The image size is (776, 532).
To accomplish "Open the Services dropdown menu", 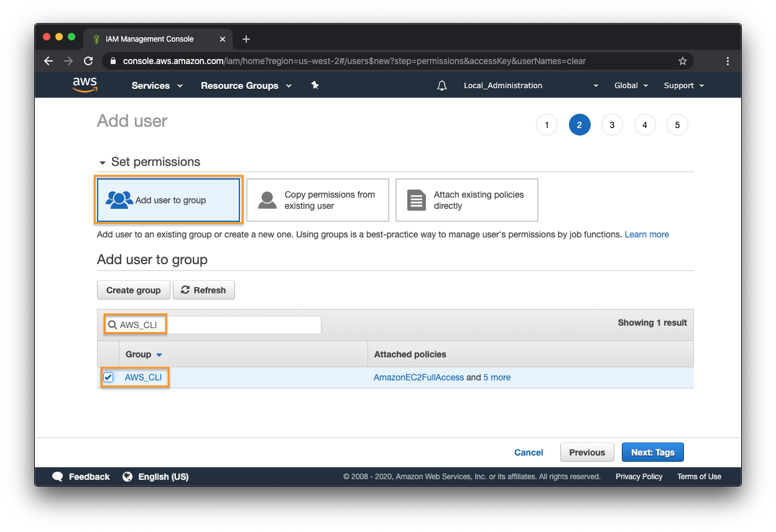I will 157,86.
